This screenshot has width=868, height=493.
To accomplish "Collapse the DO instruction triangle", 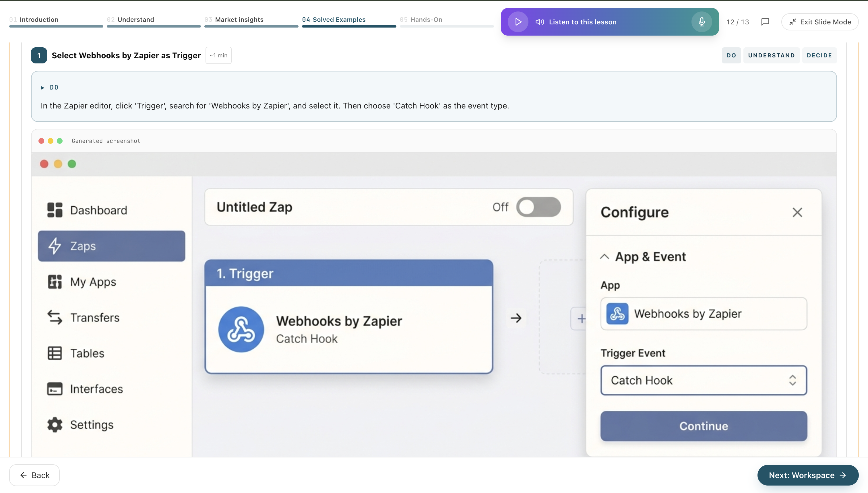I will click(42, 88).
